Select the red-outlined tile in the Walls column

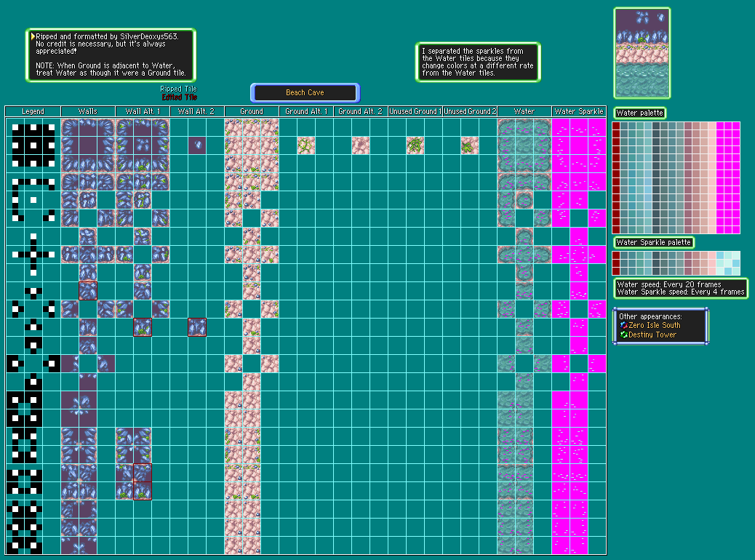(88, 291)
